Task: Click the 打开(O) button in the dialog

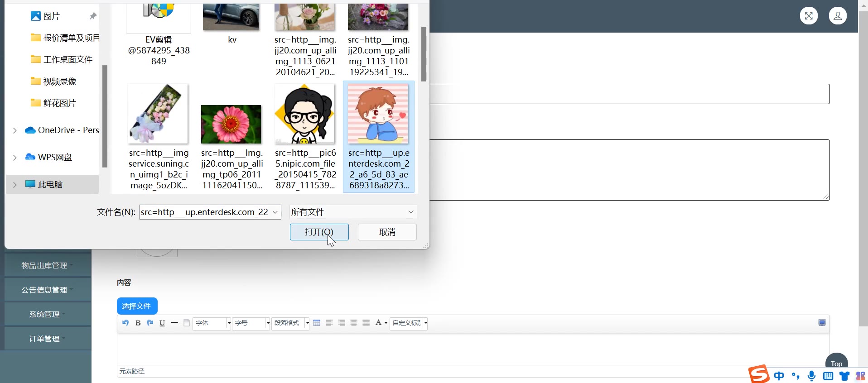Action: [319, 232]
